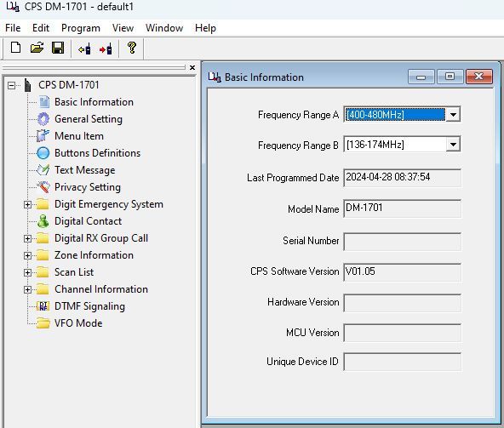504x428 pixels.
Task: Click the Scan List folder icon
Action: tap(43, 271)
